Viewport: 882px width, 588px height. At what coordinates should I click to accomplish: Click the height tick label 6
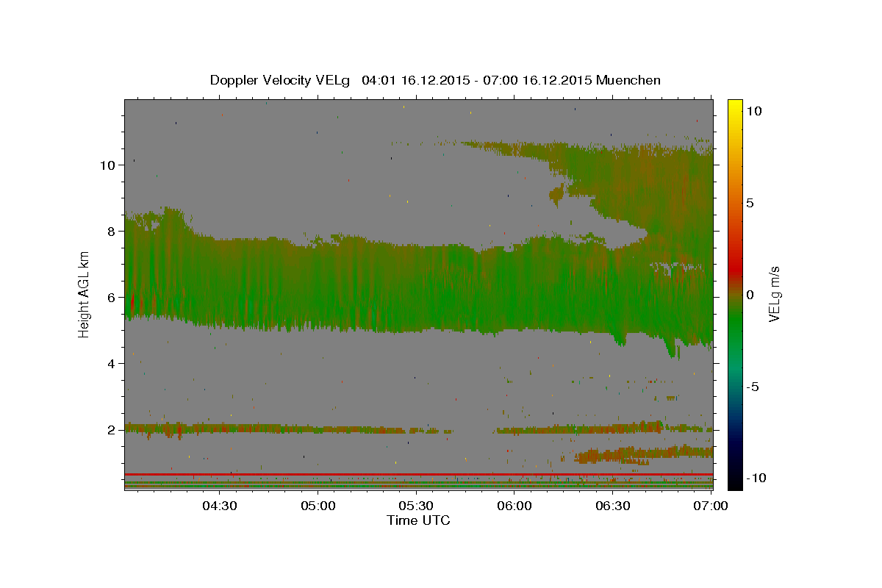tap(110, 298)
